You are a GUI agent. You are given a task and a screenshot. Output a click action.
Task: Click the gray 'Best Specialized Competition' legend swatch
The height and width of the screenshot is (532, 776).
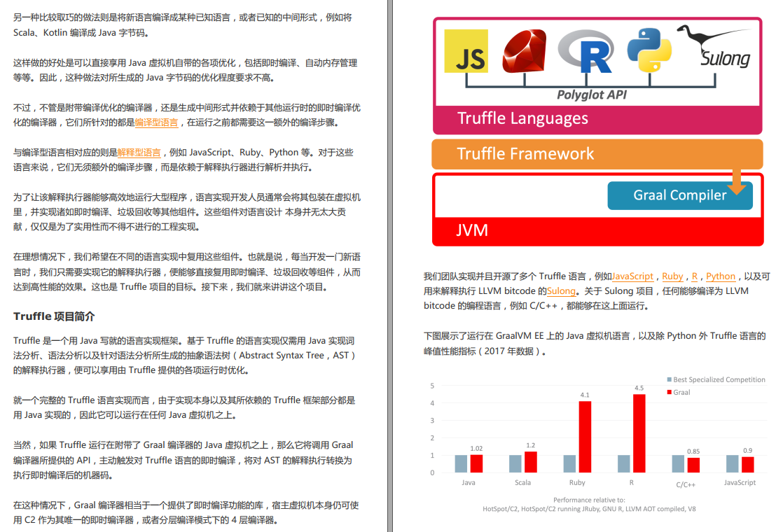click(x=669, y=379)
